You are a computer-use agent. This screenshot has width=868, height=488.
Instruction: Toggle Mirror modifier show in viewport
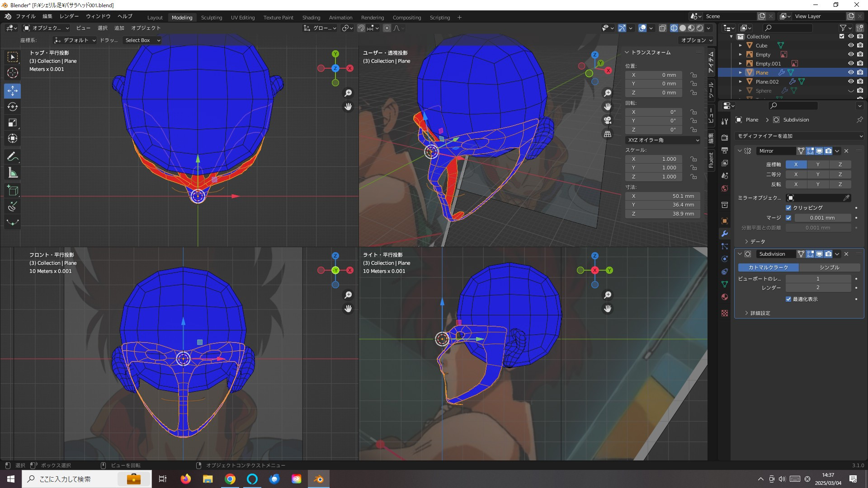tap(819, 151)
